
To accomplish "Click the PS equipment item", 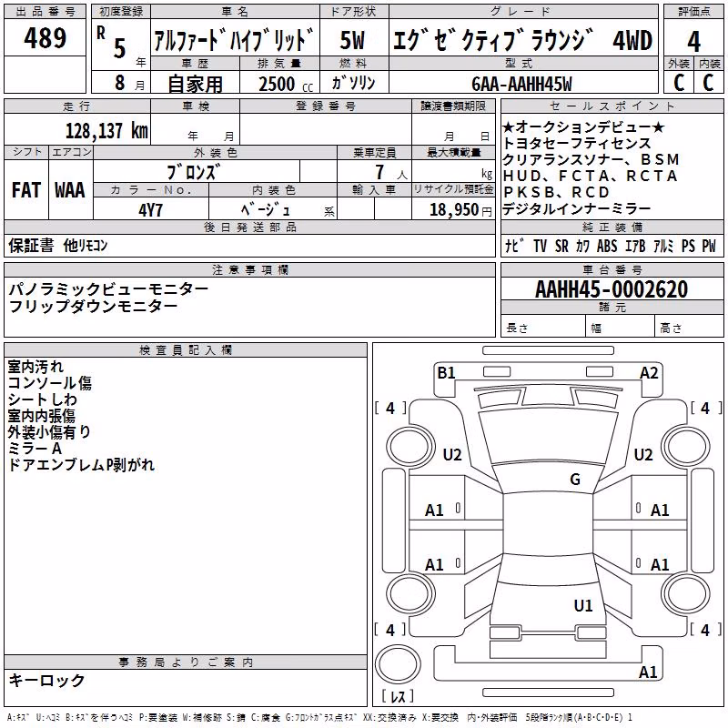I will pyautogui.click(x=689, y=246).
